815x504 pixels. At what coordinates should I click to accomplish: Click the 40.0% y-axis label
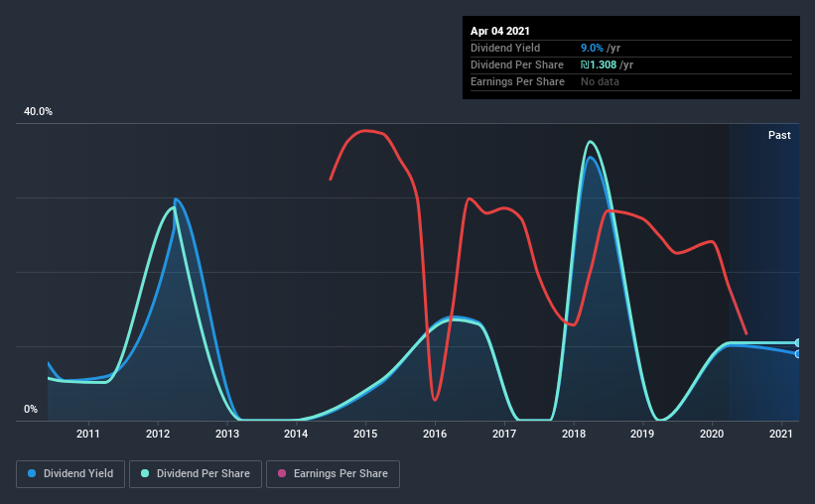click(38, 112)
